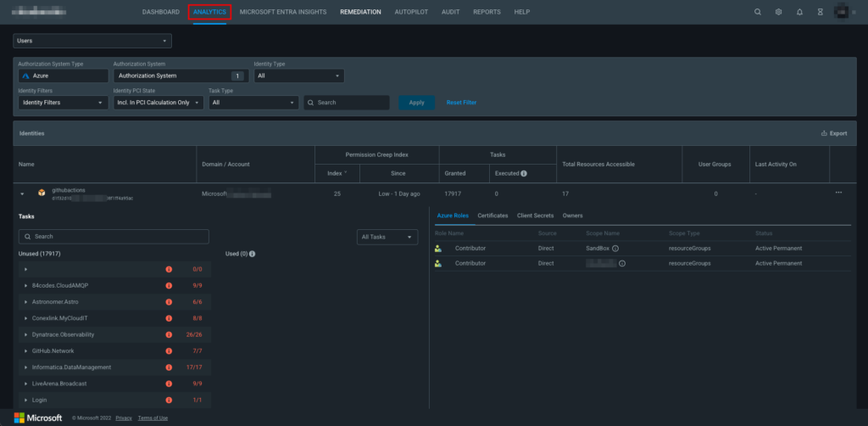Click warning icon on Conexlink.MyCloudIT row
The width and height of the screenshot is (868, 426).
(x=169, y=318)
